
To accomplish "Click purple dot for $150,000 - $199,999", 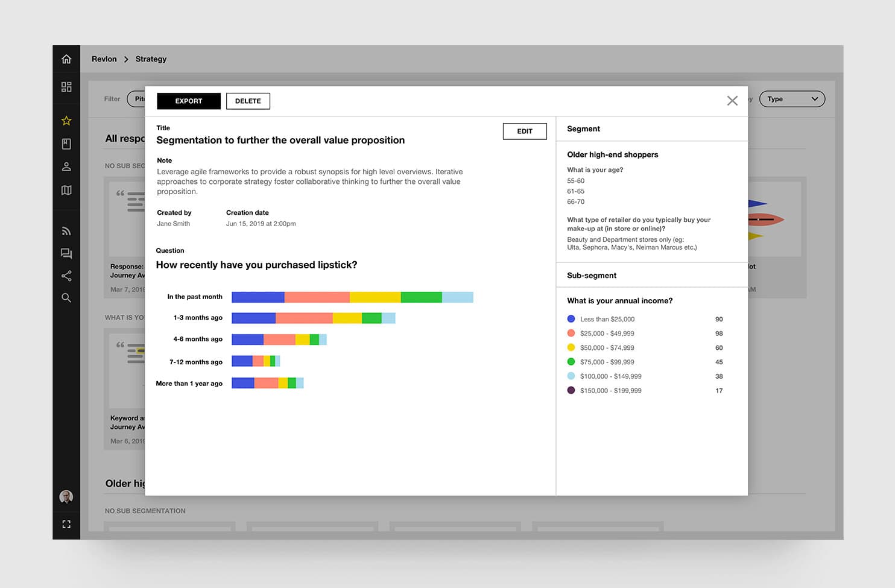I will [x=571, y=390].
